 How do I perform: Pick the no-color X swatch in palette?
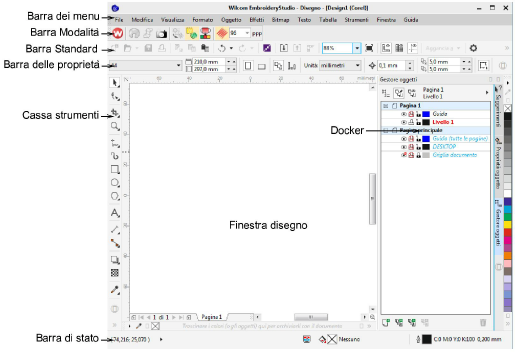tap(507, 108)
